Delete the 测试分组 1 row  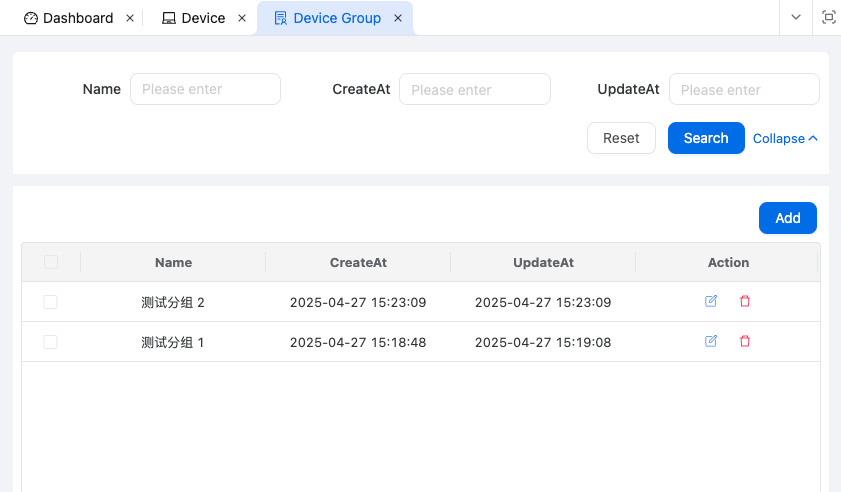pos(744,341)
